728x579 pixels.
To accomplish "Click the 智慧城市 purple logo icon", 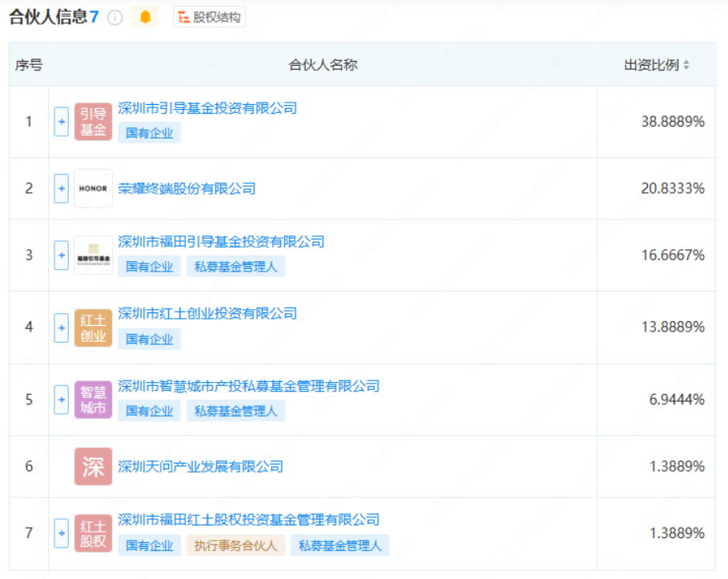I will pos(93,399).
